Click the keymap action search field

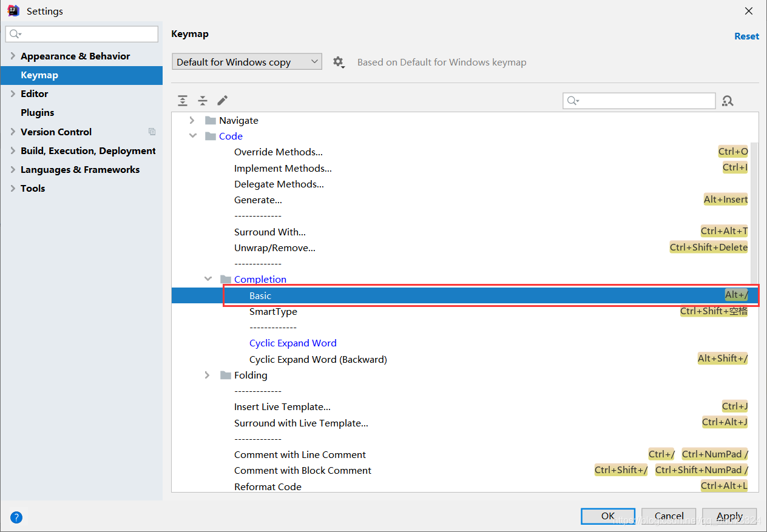pyautogui.click(x=639, y=101)
